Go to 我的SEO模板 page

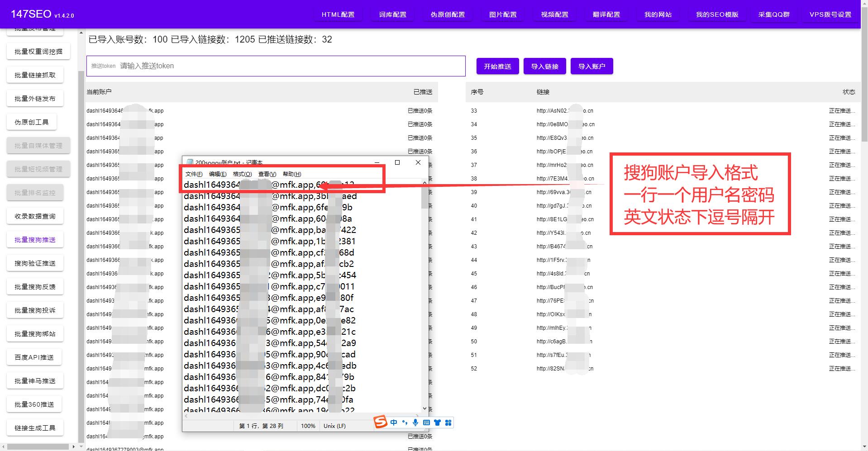point(717,14)
